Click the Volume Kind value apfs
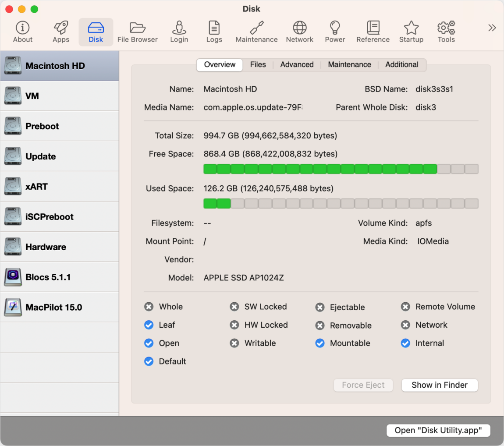The height and width of the screenshot is (446, 504). [x=423, y=223]
